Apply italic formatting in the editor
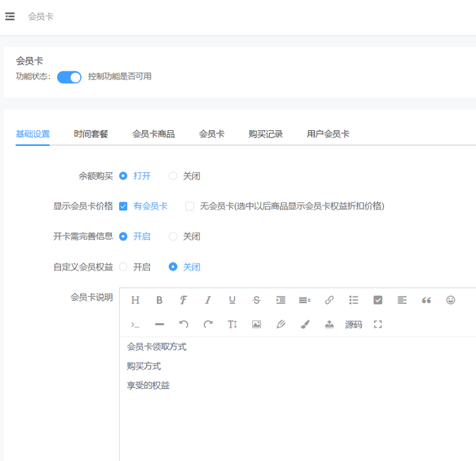 pos(208,300)
